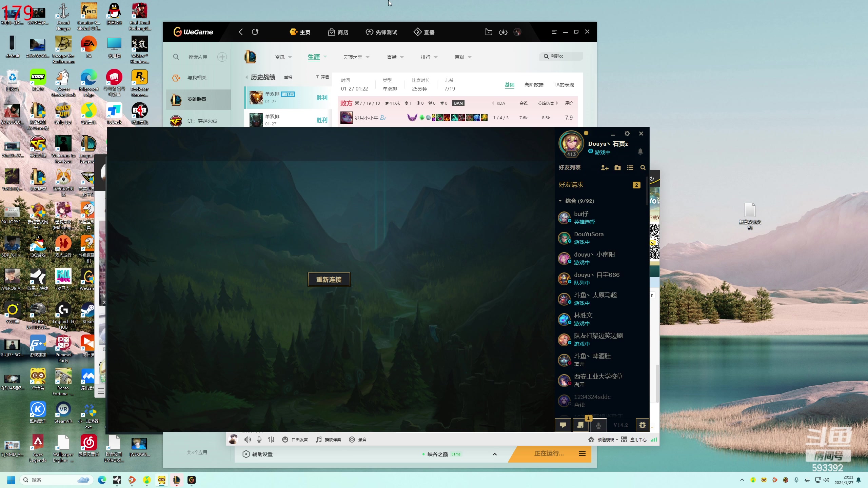The image size is (868, 488).
Task: Select the first 单双排 碾压局 match record
Action: coord(288,98)
